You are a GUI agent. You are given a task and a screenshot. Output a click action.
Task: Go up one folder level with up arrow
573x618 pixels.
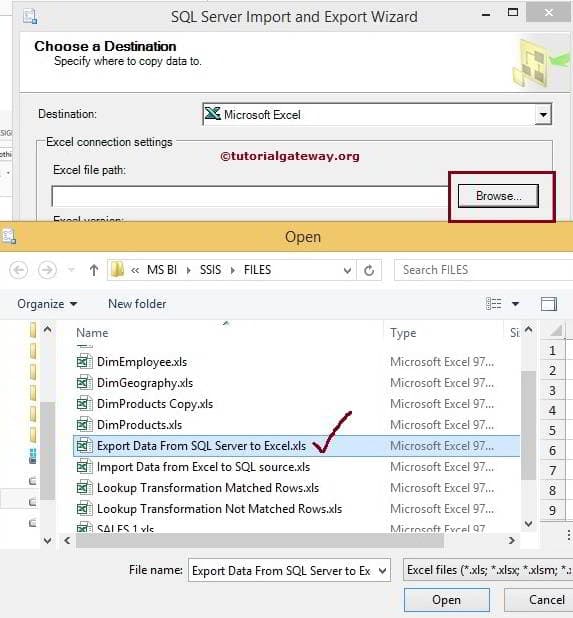[x=94, y=270]
